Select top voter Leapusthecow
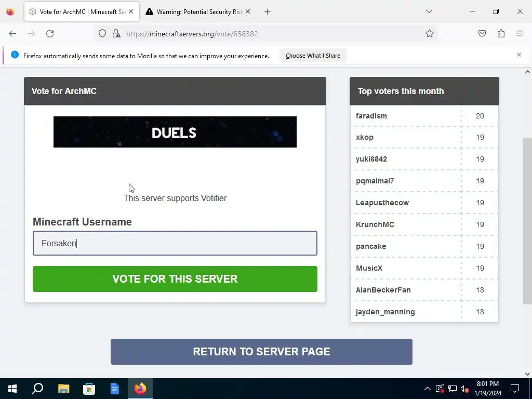Screen dimensions: 532x399 pyautogui.click(x=382, y=203)
